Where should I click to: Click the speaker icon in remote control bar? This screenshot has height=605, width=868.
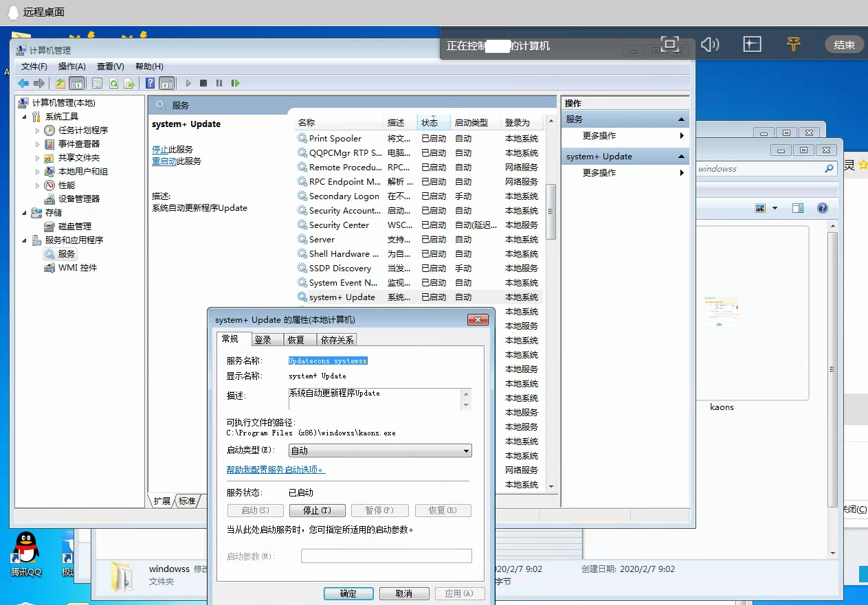pyautogui.click(x=710, y=45)
